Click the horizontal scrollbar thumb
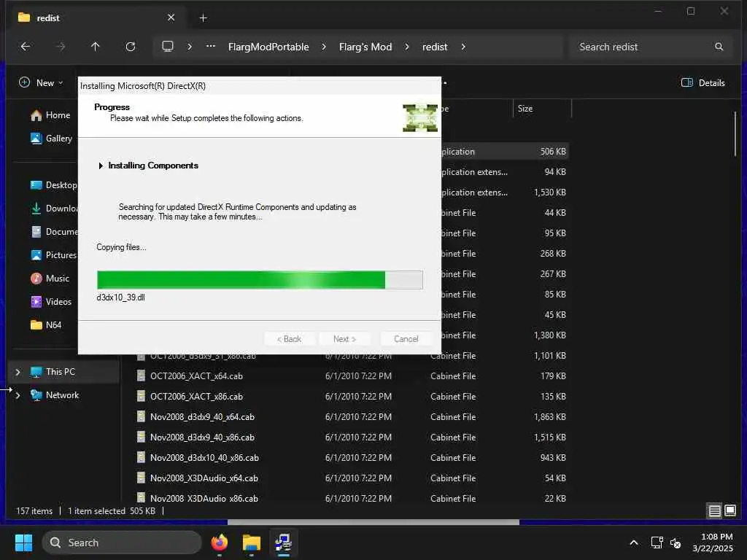The height and width of the screenshot is (560, 747). coord(373,522)
